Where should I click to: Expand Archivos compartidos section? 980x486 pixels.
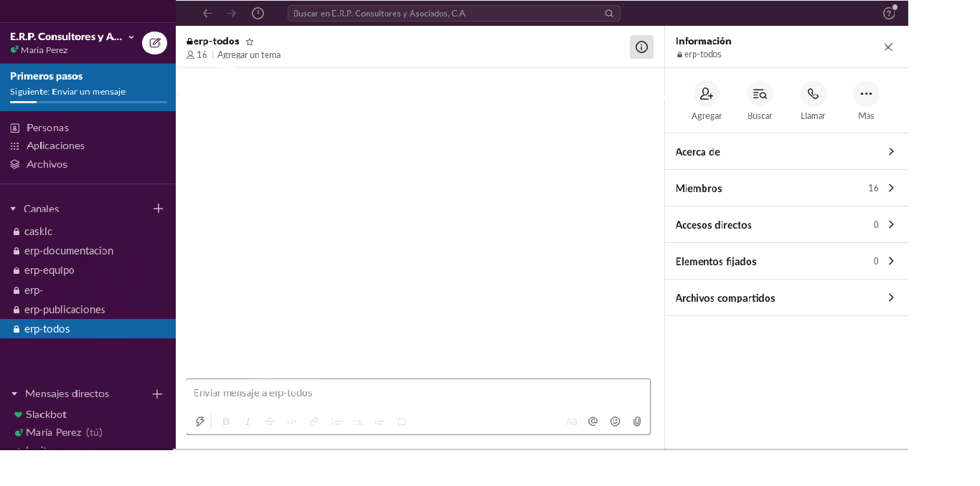(x=786, y=298)
